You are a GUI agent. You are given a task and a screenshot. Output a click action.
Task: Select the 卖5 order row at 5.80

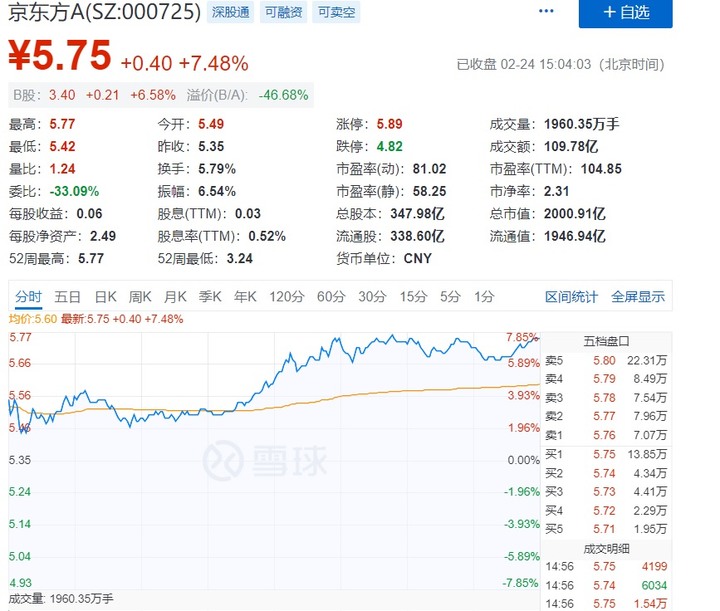pos(606,360)
